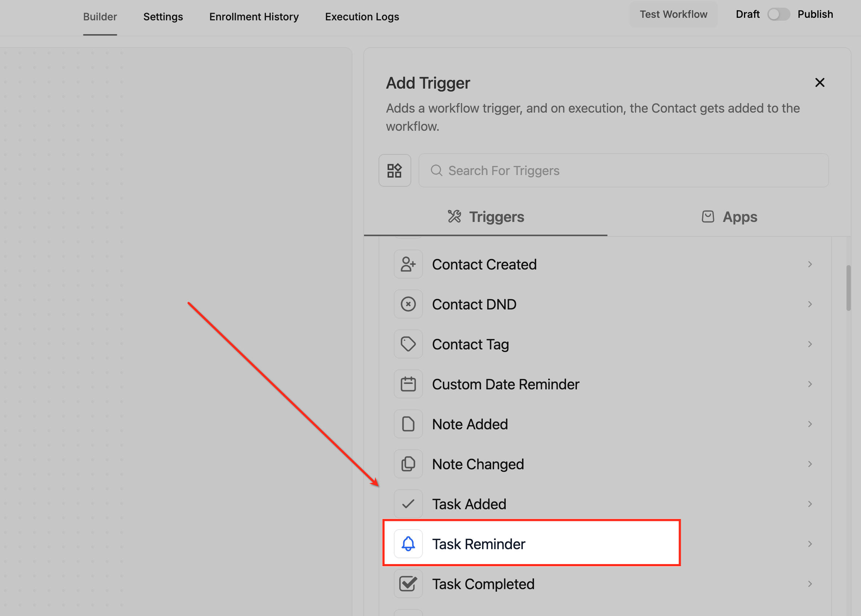This screenshot has height=616, width=861.
Task: Click the trigger list scrollbar thumb
Action: click(848, 288)
